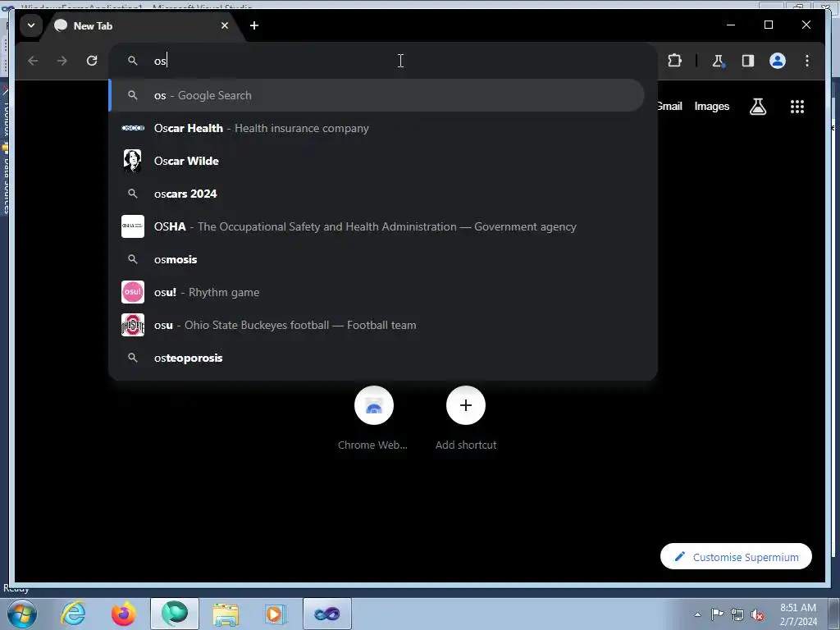Choose 'osteoporosis' suggestion

pyautogui.click(x=377, y=358)
